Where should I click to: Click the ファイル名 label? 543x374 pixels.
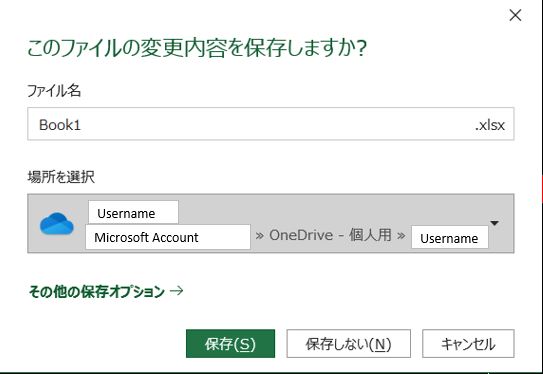[54, 91]
